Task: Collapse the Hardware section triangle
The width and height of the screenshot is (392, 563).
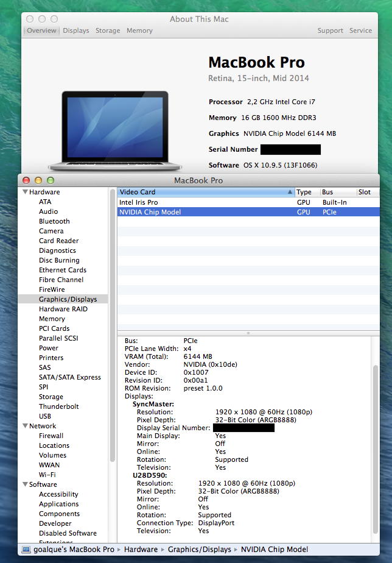Action: pyautogui.click(x=25, y=192)
